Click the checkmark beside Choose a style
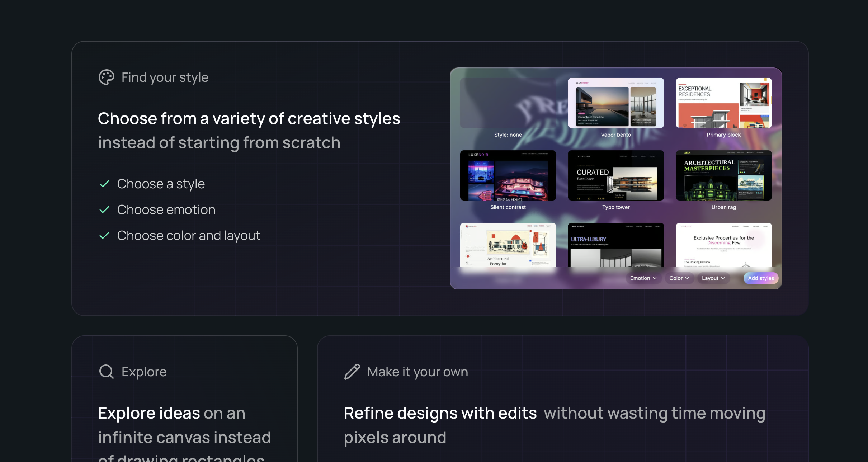 [104, 184]
